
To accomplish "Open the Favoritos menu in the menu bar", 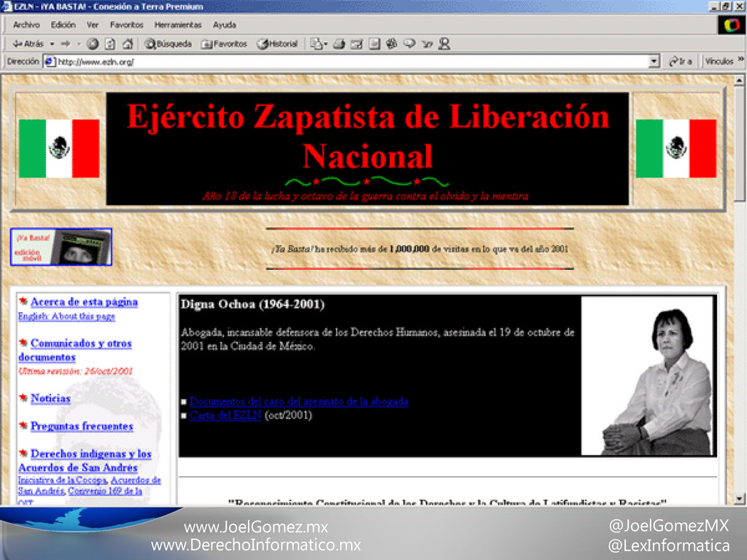I will tap(126, 25).
